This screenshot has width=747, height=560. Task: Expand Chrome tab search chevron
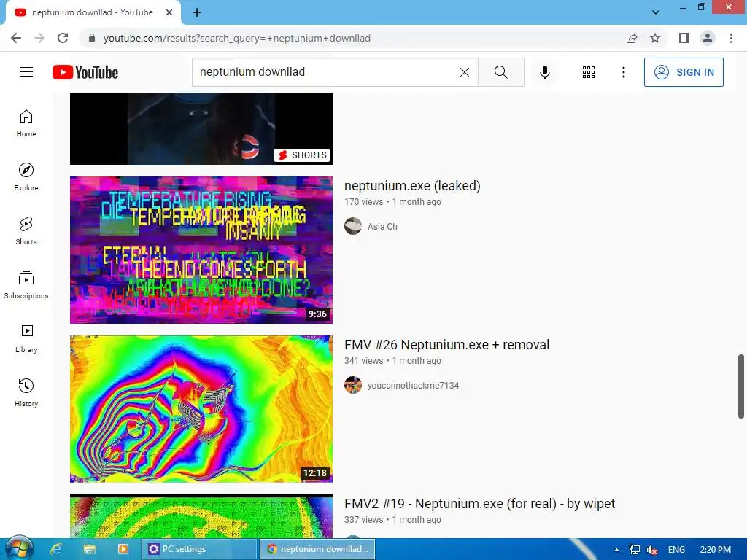click(x=656, y=12)
